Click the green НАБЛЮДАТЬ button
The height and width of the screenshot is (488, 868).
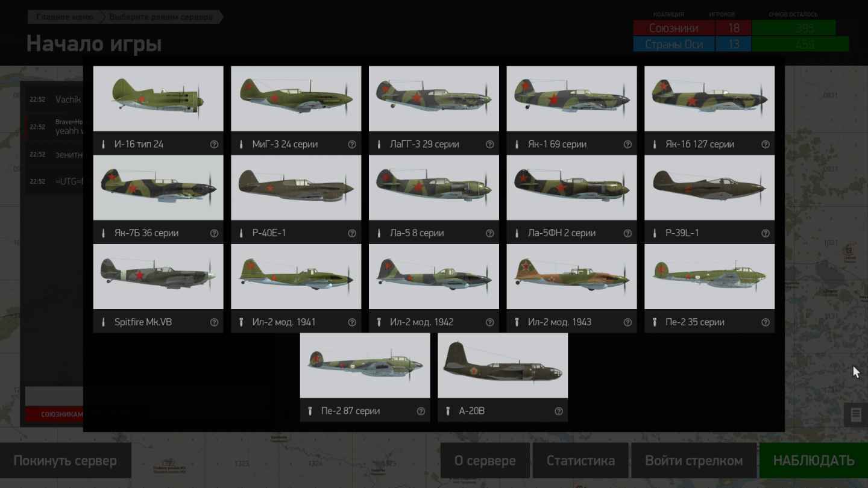click(814, 461)
